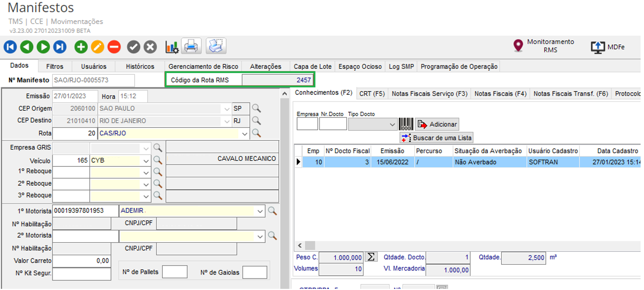The height and width of the screenshot is (290, 644).
Task: Click the Nº de Pallets field
Action: tap(174, 272)
